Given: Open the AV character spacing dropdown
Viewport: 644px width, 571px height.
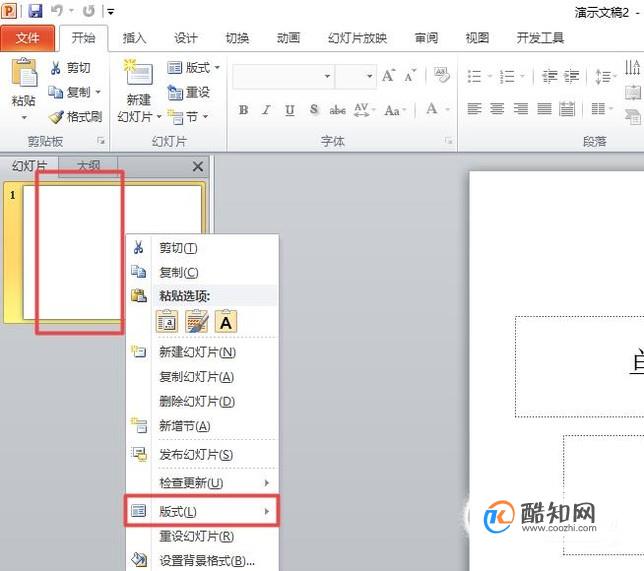Looking at the screenshot, I should [365, 110].
